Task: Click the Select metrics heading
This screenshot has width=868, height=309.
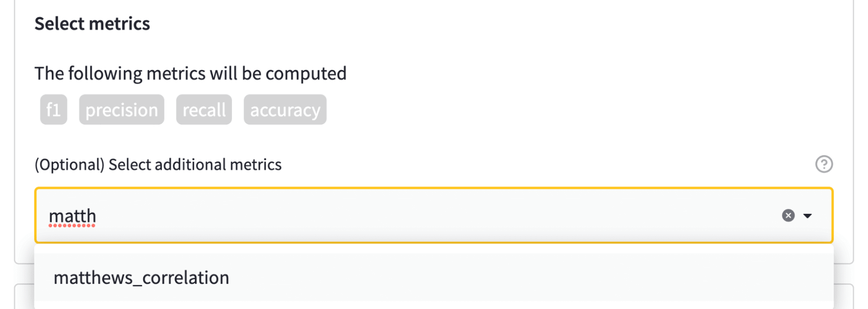Action: [x=92, y=23]
